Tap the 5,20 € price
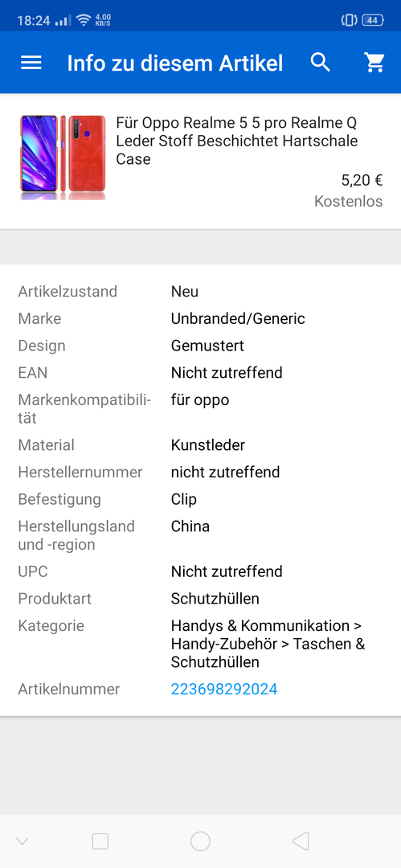Image resolution: width=401 pixels, height=868 pixels. coord(362,180)
